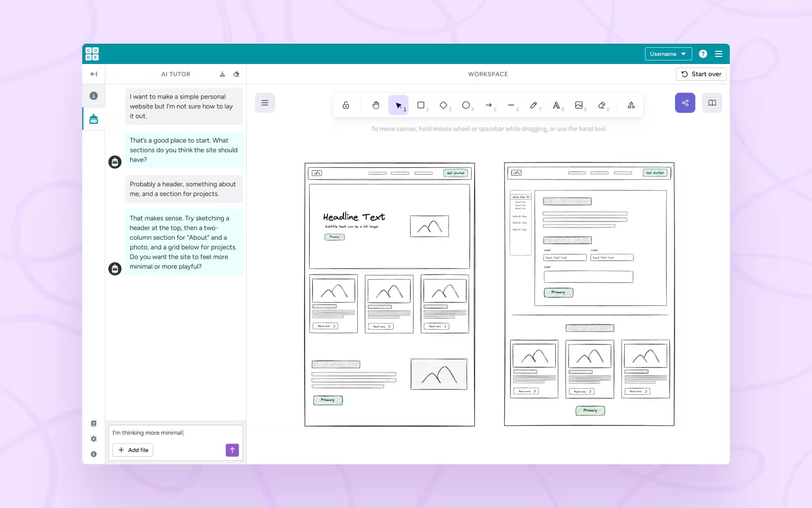
Task: Select the Ellipse shape tool
Action: pos(466,105)
